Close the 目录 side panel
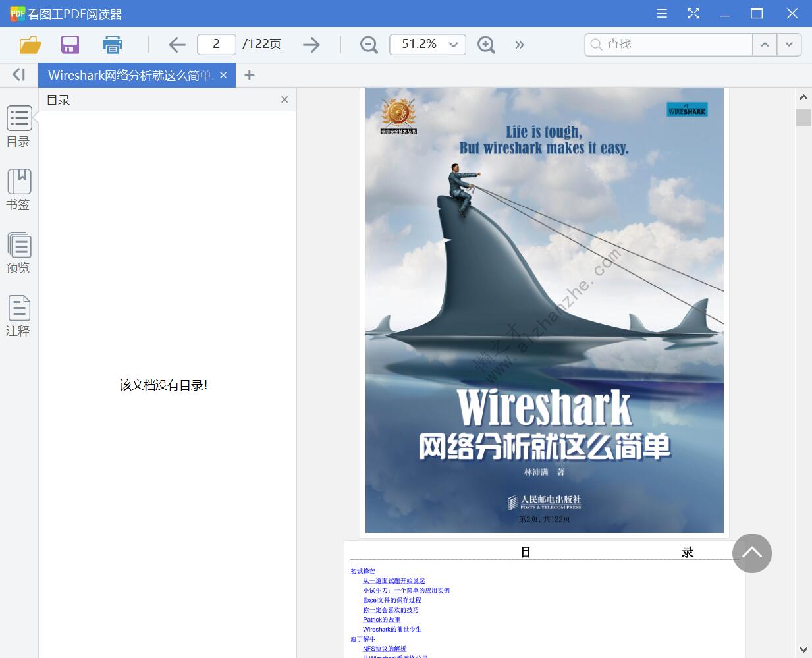This screenshot has width=812, height=658. coord(284,99)
